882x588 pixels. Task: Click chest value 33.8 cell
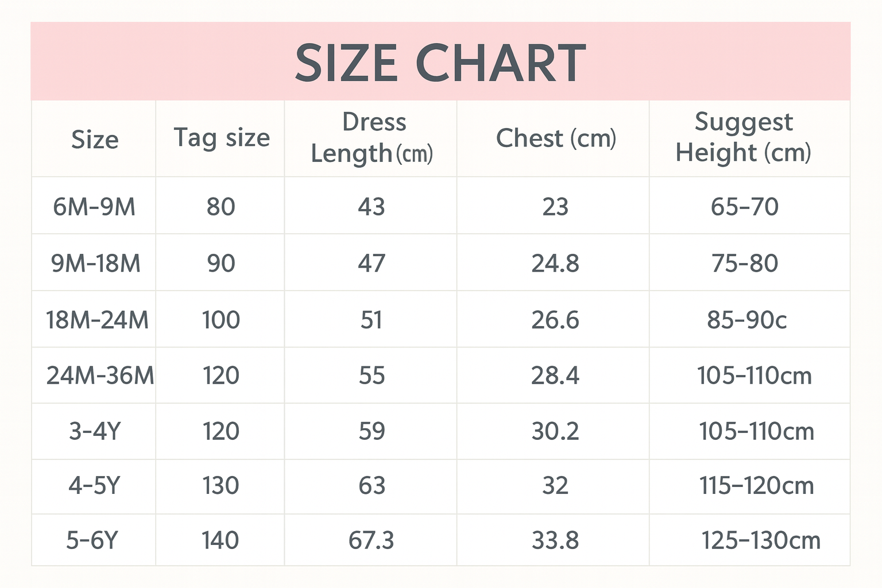555,540
